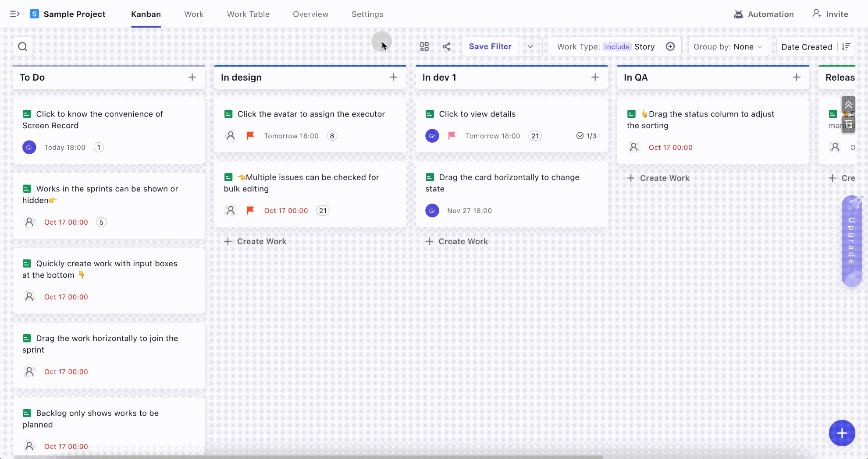The width and height of the screenshot is (868, 459).
Task: Open the Group by None dropdown
Action: pos(728,47)
